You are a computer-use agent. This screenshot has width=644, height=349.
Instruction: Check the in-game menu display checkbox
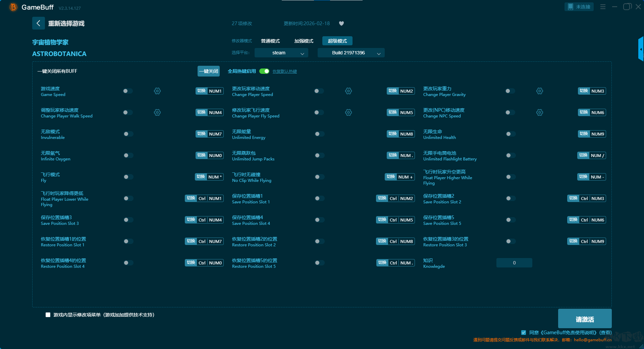pyautogui.click(x=48, y=315)
